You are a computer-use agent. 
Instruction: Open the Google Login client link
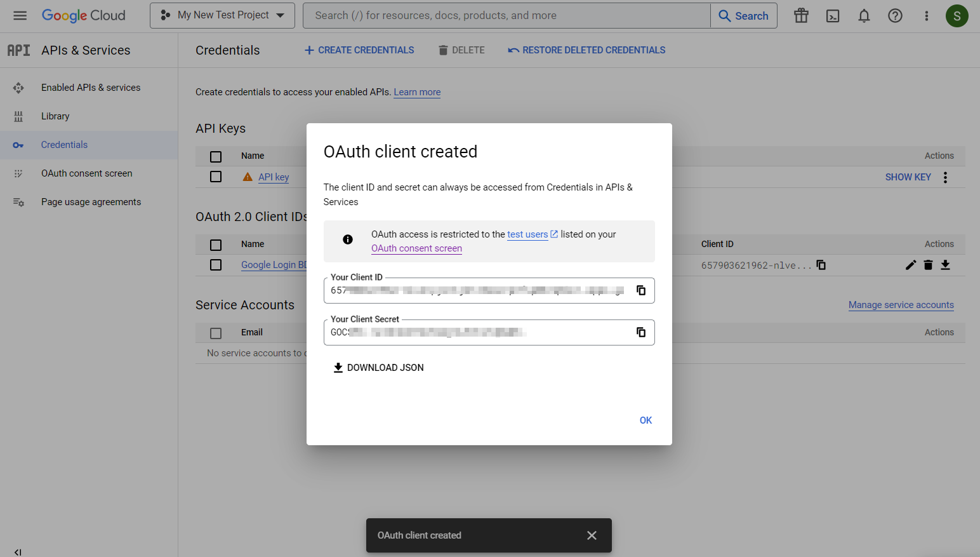click(x=274, y=265)
